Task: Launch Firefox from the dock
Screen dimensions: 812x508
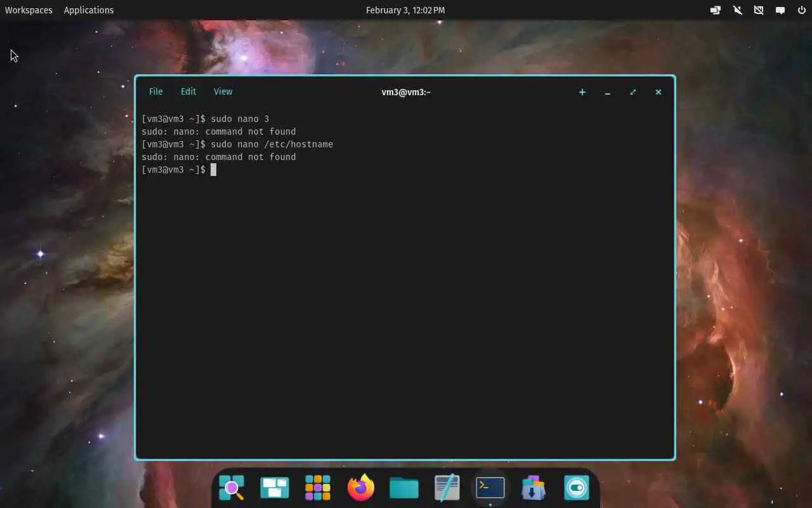Action: 361,488
